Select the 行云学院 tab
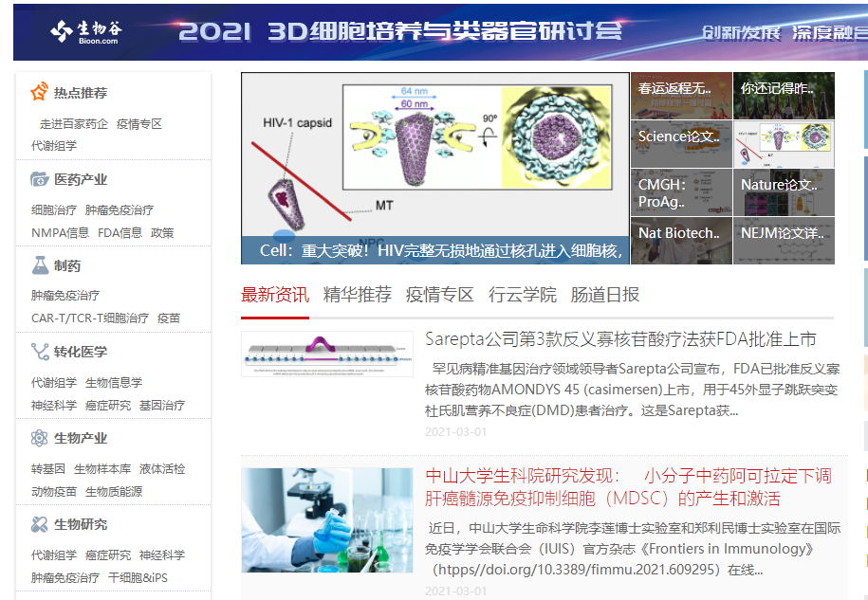The width and height of the screenshot is (868, 600). point(522,295)
